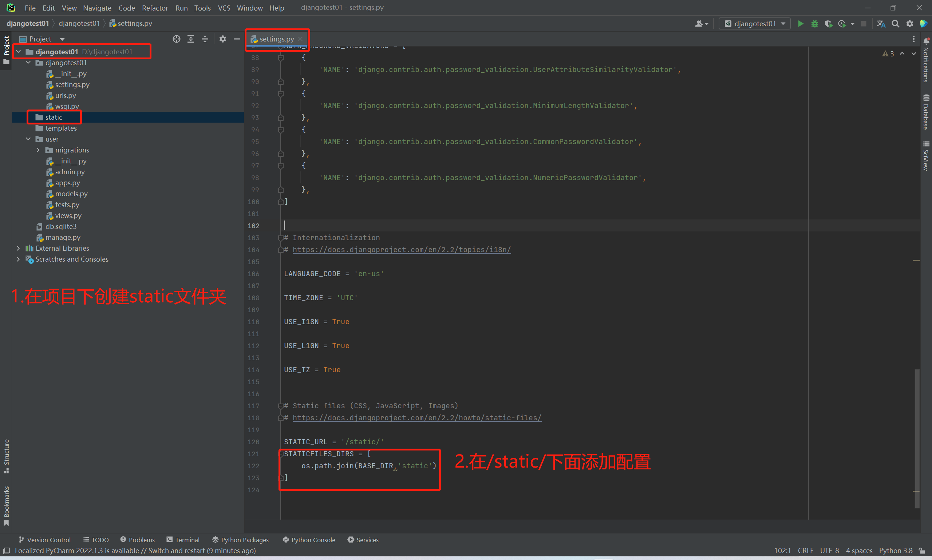Click the profile run icon
Screen dimensions: 932x560
(x=842, y=24)
